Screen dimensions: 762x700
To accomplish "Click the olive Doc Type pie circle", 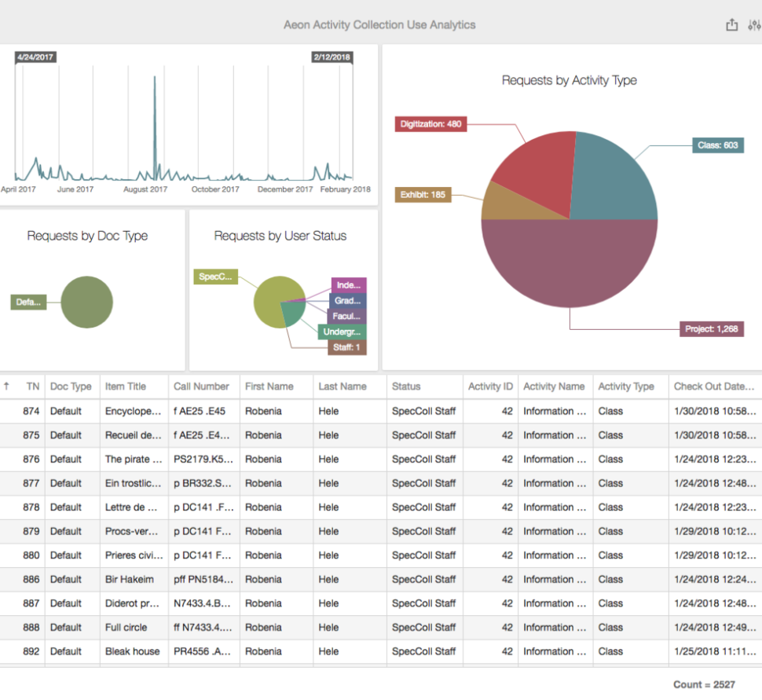I will (x=87, y=302).
